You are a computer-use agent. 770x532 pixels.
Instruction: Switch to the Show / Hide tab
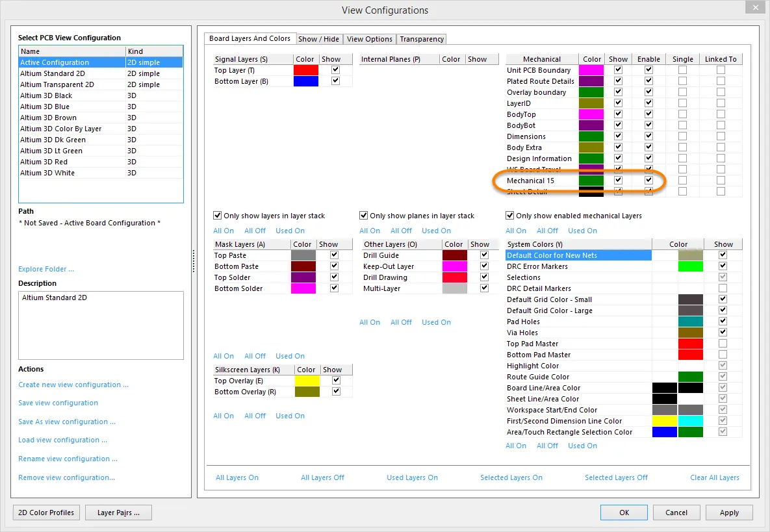(318, 39)
